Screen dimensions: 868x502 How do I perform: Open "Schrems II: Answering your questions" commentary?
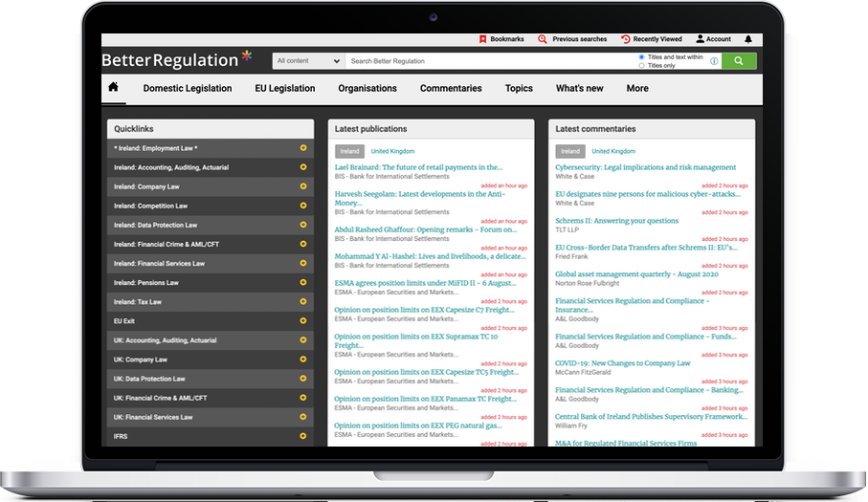[x=616, y=221]
